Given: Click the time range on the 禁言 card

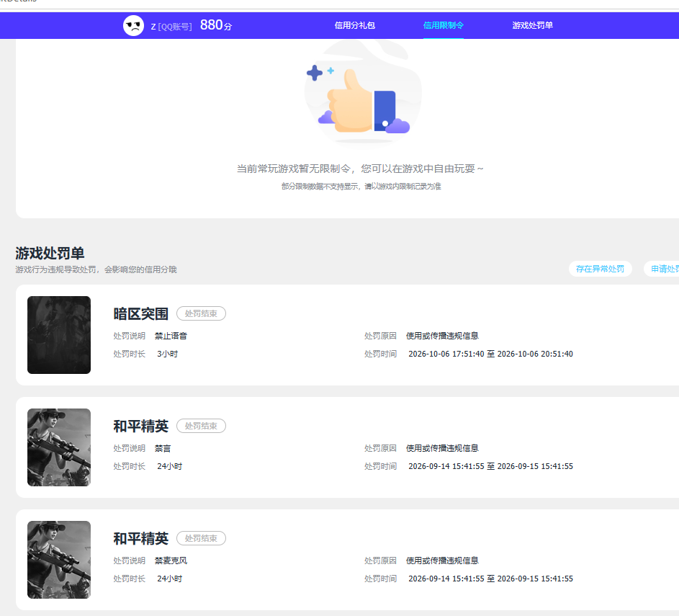Looking at the screenshot, I should [490, 466].
